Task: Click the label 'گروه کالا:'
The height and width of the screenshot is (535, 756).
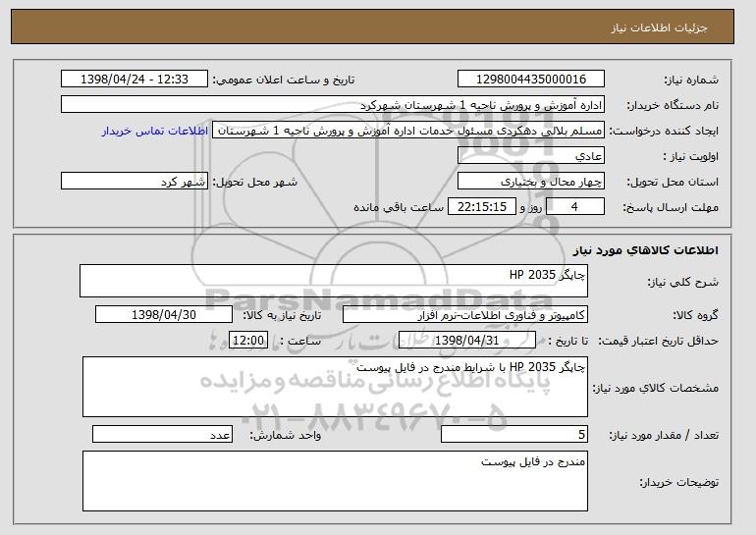Action: click(696, 316)
